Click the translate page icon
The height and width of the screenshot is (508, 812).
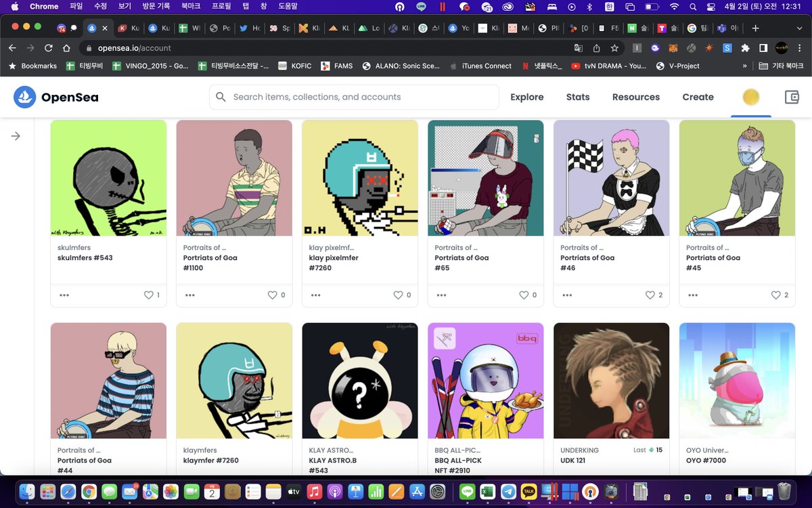point(579,48)
